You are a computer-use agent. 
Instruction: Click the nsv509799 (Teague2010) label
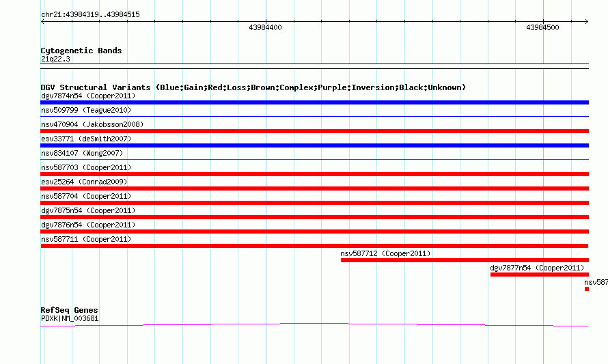click(x=86, y=110)
